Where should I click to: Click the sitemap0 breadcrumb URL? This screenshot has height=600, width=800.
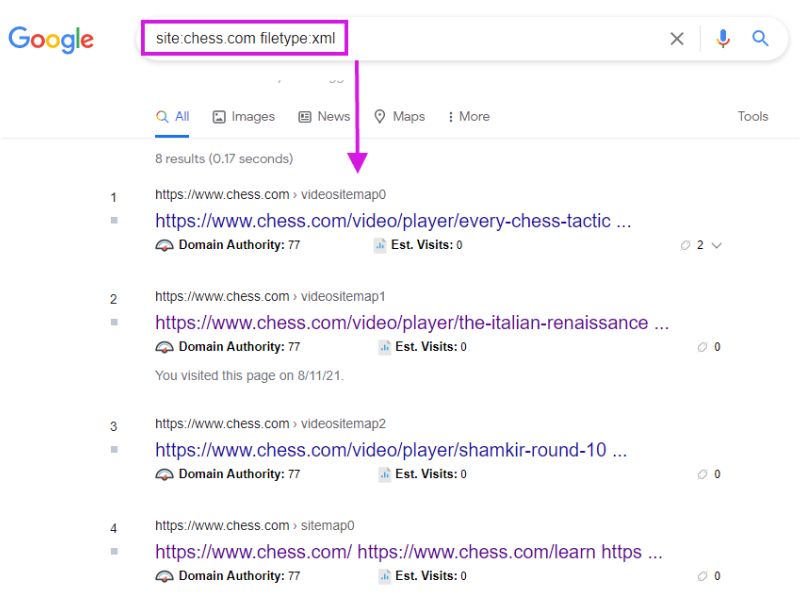point(255,526)
